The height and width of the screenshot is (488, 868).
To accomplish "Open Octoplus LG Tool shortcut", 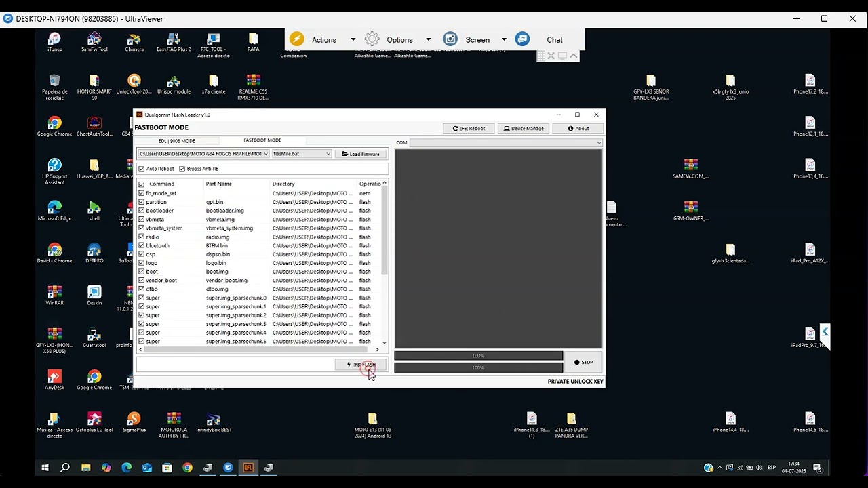I will click(94, 422).
